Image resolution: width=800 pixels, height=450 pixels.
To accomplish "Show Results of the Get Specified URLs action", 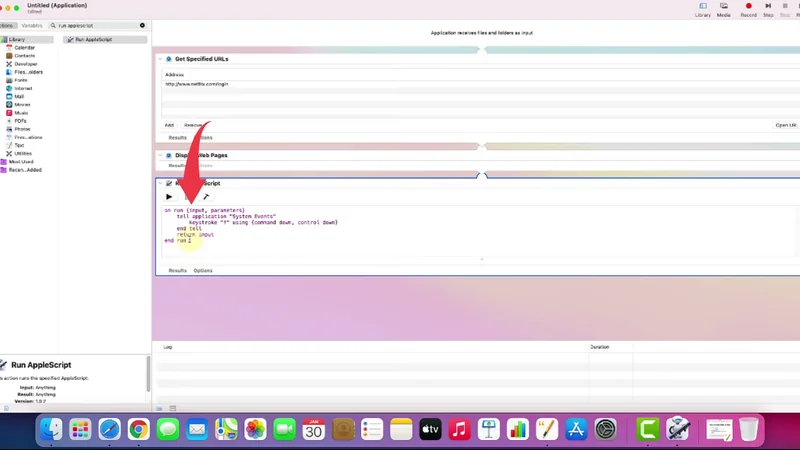I will 177,138.
